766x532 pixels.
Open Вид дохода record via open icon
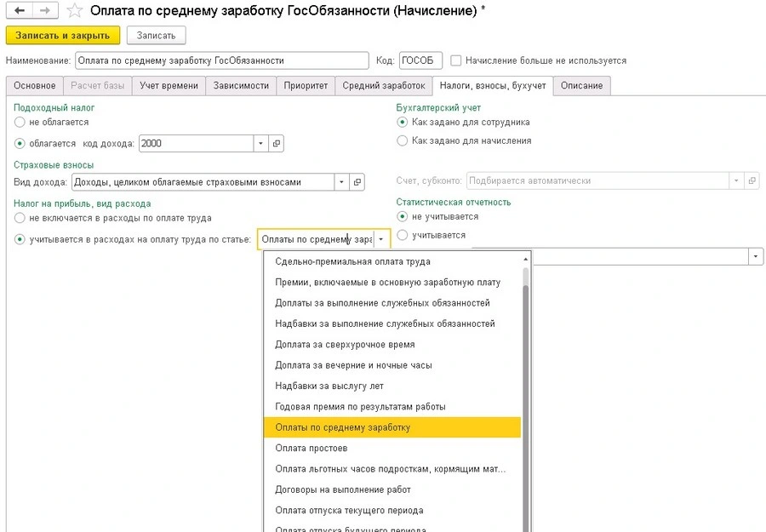[357, 181]
